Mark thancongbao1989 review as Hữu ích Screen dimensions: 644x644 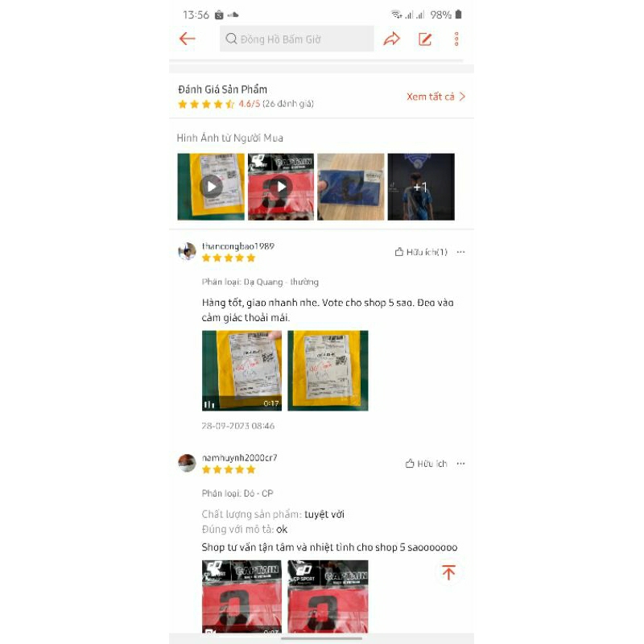point(421,252)
